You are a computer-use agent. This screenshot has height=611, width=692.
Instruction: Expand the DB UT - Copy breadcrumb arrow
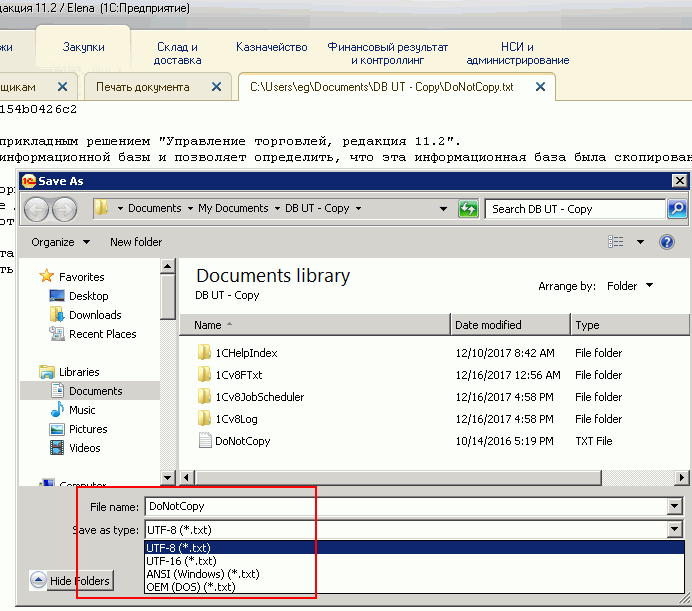358,208
